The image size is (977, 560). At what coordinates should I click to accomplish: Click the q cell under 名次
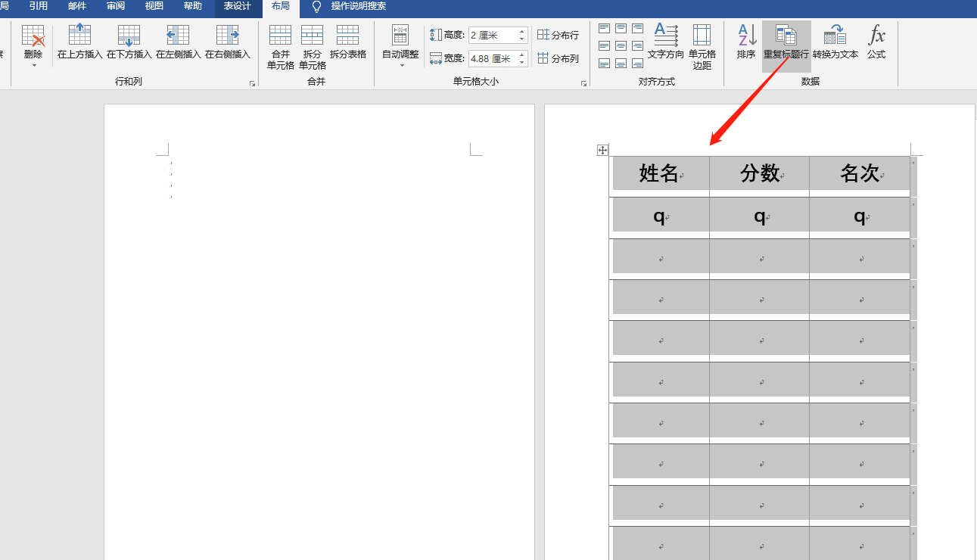click(860, 218)
